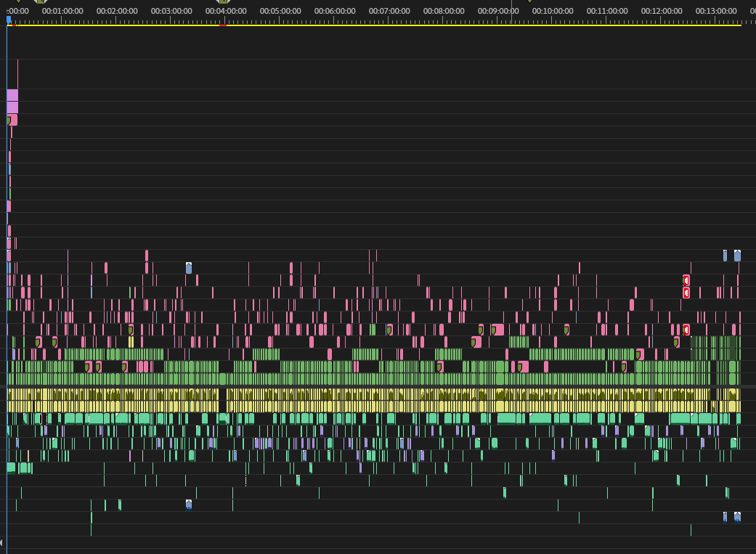
Task: Click the 00:10:00:00 ruler timecode
Action: pos(553,11)
